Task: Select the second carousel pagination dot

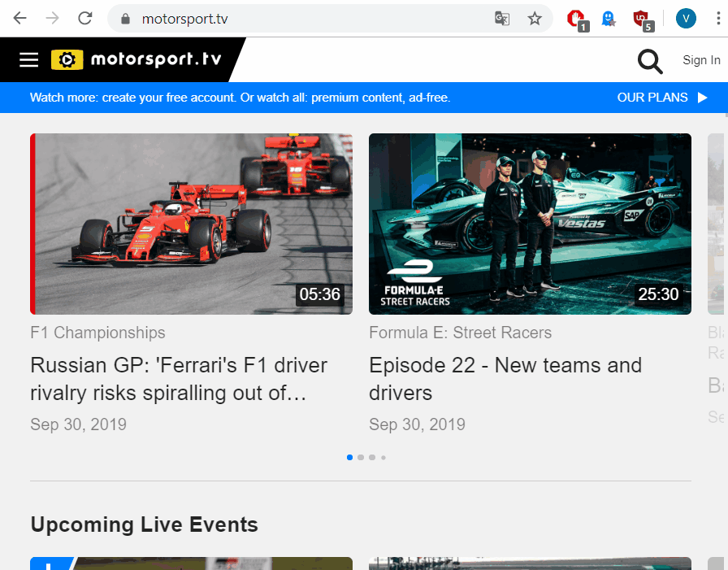Action: coord(361,458)
